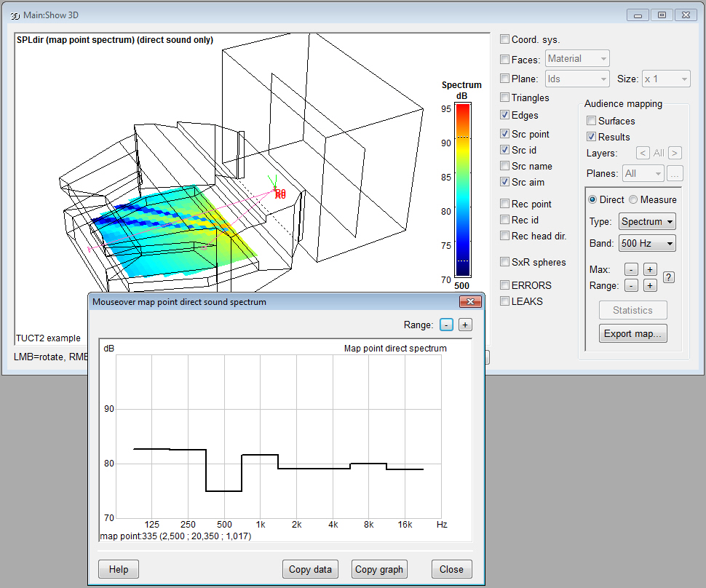706x588 pixels.
Task: Go to next layer arrow button
Action: 675,153
